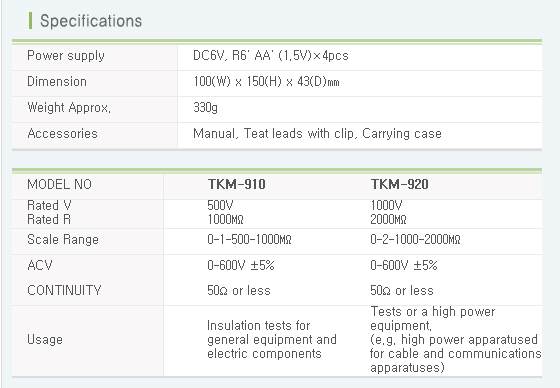Screen dimensions: 560x388
Task: Click the 330g weight value
Action: (x=205, y=108)
